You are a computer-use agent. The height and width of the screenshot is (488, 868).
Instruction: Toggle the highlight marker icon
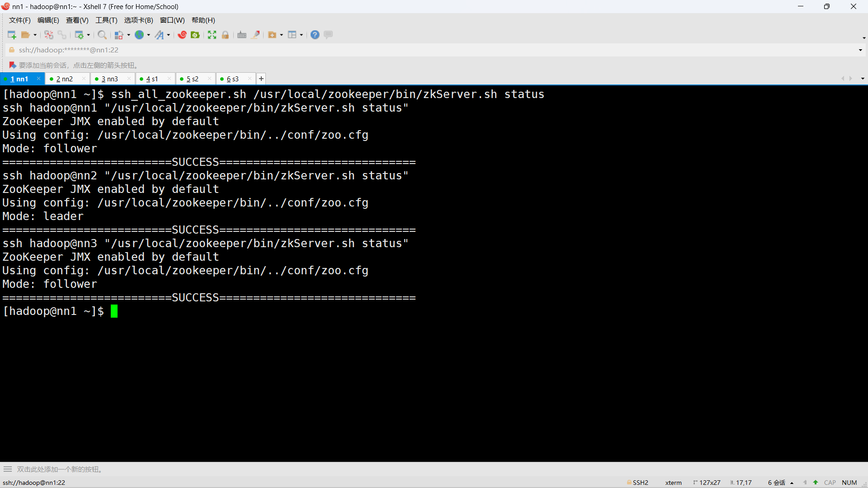[x=255, y=35]
